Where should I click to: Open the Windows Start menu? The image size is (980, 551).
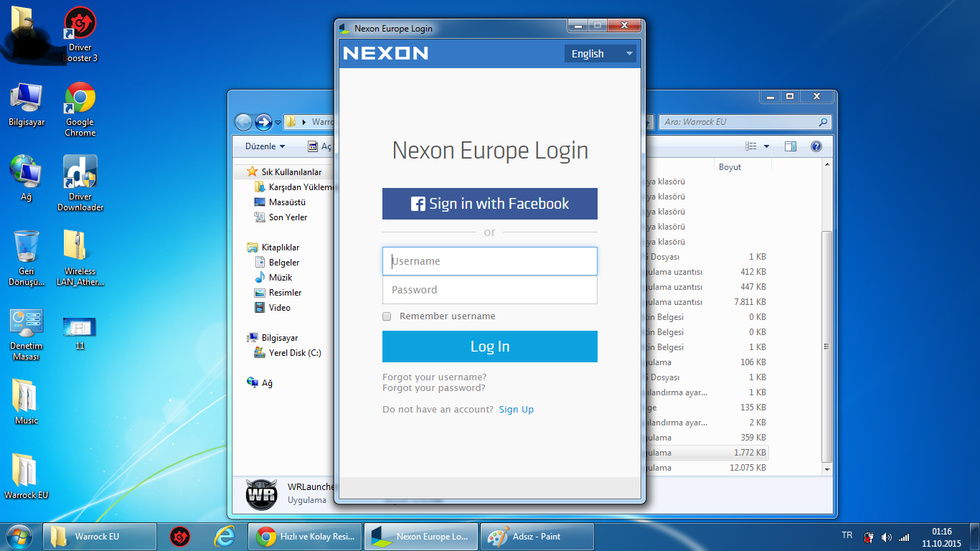pos(18,536)
